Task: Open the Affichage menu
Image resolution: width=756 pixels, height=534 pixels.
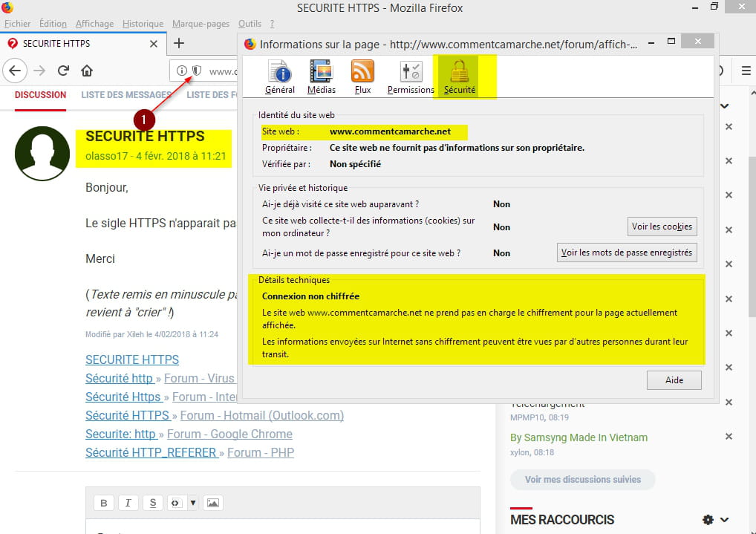Action: [94, 24]
